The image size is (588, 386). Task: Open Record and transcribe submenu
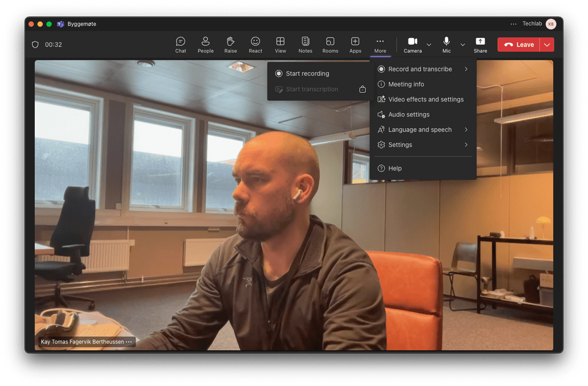[x=423, y=69]
